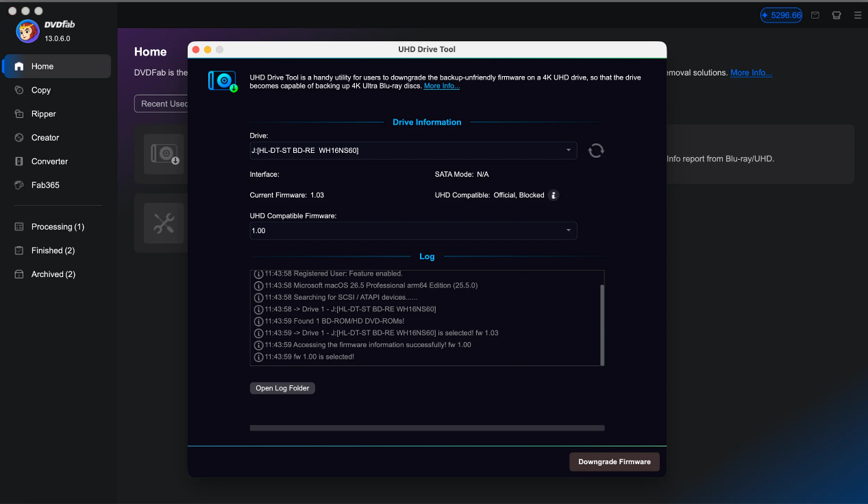Click the drive tool thumbnail in Home window
Screen dimensions: 868x504
[x=164, y=154]
